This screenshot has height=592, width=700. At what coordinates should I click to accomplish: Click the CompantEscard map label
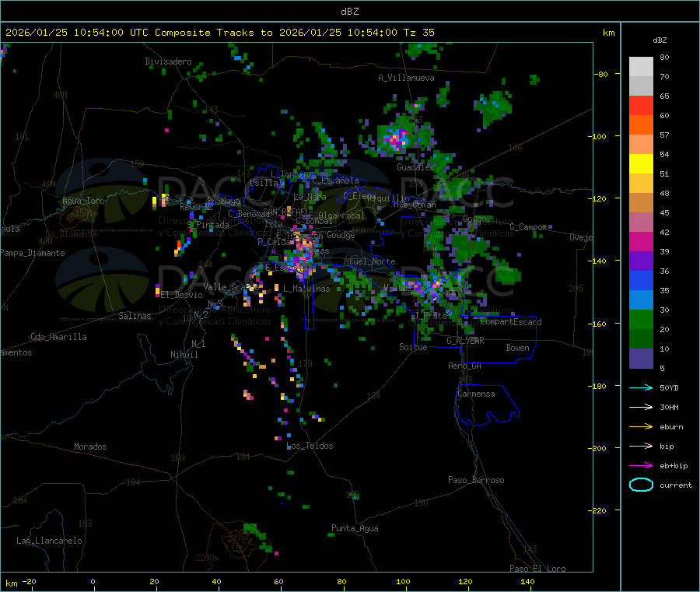pyautogui.click(x=512, y=322)
